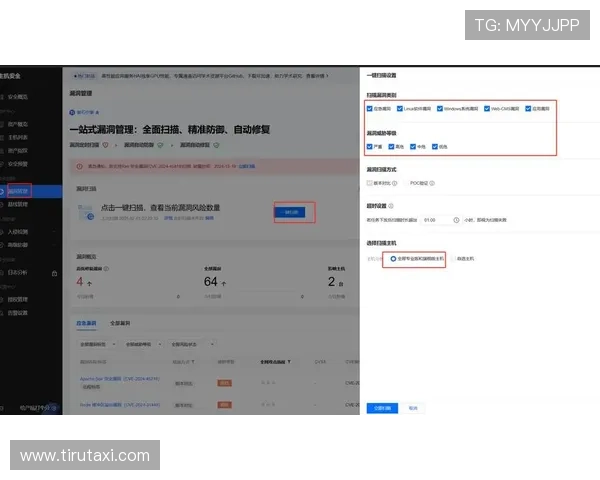Click the 'view details' link in top announcement
Viewport: 600px width, 480px height.
(317, 76)
